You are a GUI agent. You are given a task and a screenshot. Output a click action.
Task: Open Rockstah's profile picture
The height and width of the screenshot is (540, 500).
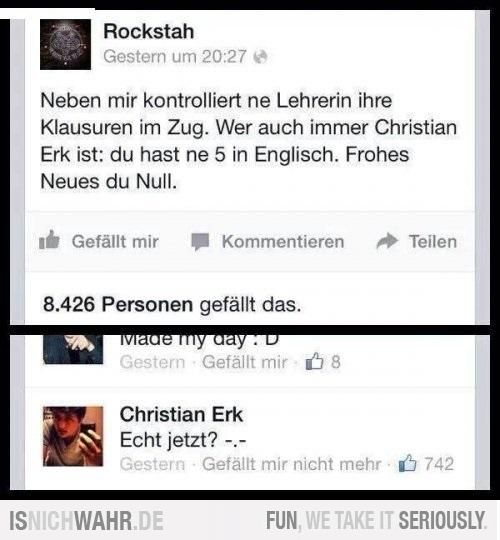(x=65, y=44)
